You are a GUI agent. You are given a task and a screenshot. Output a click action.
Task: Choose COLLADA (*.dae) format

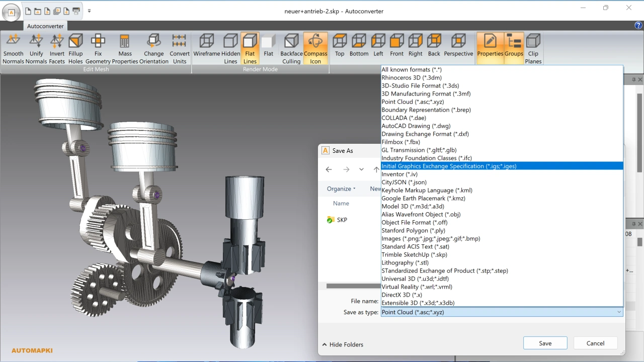tap(502, 118)
